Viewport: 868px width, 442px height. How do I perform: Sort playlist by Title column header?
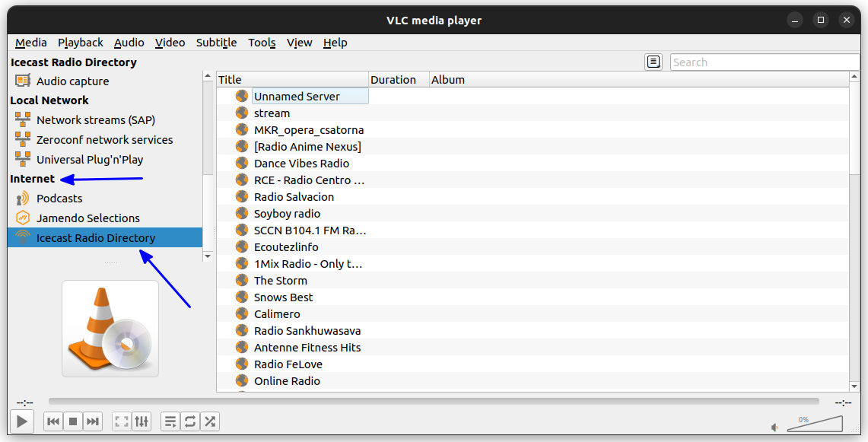click(x=292, y=80)
